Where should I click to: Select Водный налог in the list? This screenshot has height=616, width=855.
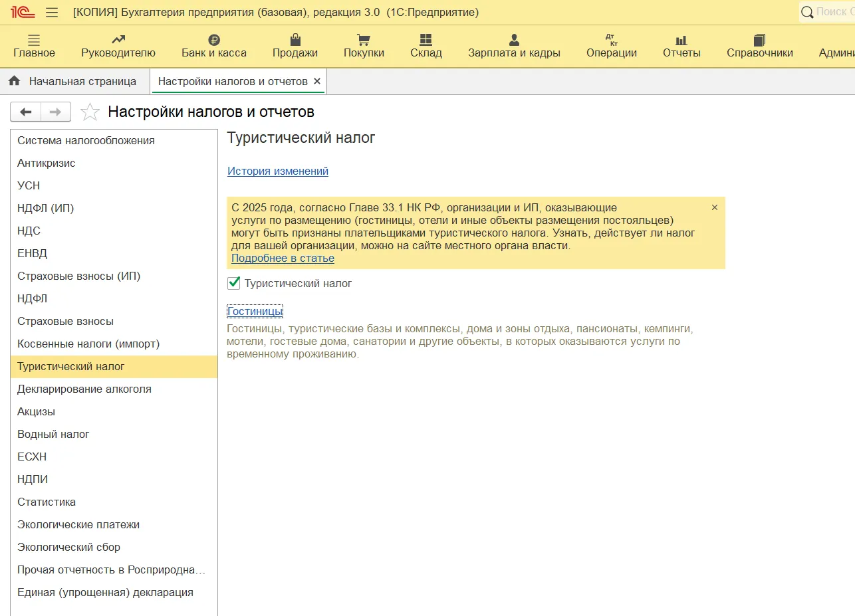click(x=114, y=434)
